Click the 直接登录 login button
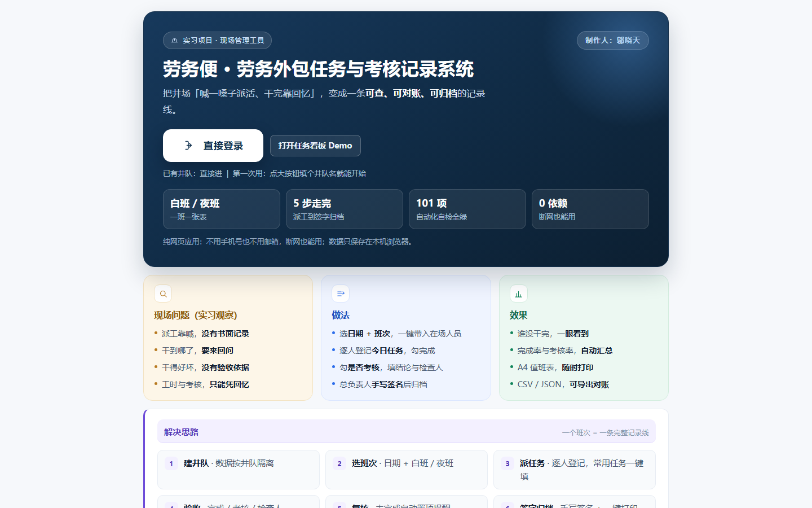 [x=213, y=146]
